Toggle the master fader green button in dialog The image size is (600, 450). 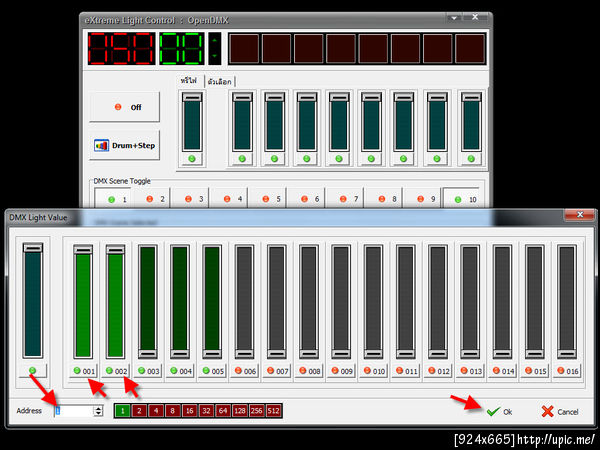click(x=33, y=370)
